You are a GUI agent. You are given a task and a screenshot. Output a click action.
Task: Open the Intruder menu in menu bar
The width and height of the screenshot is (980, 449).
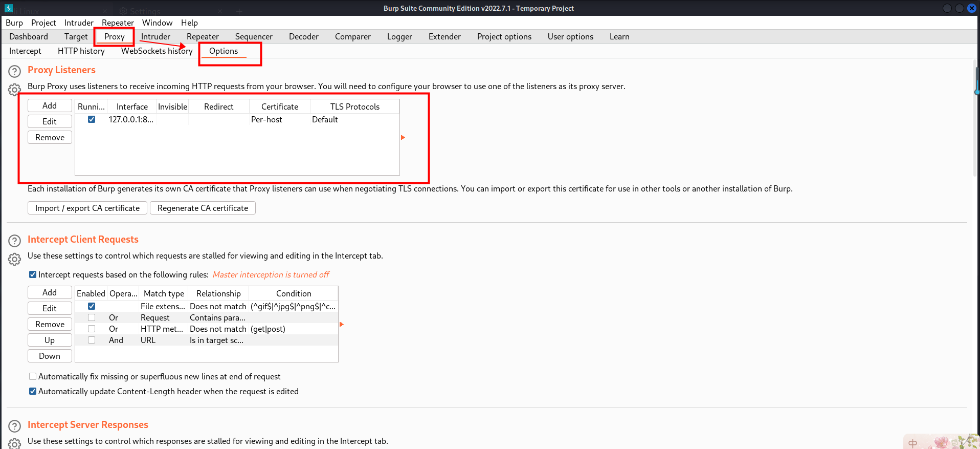click(x=79, y=23)
